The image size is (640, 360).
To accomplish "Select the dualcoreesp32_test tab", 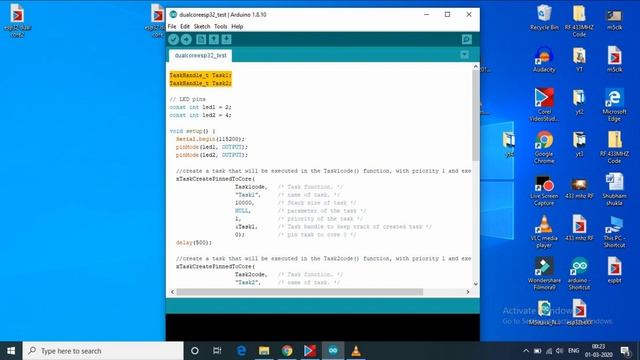I will (200, 56).
